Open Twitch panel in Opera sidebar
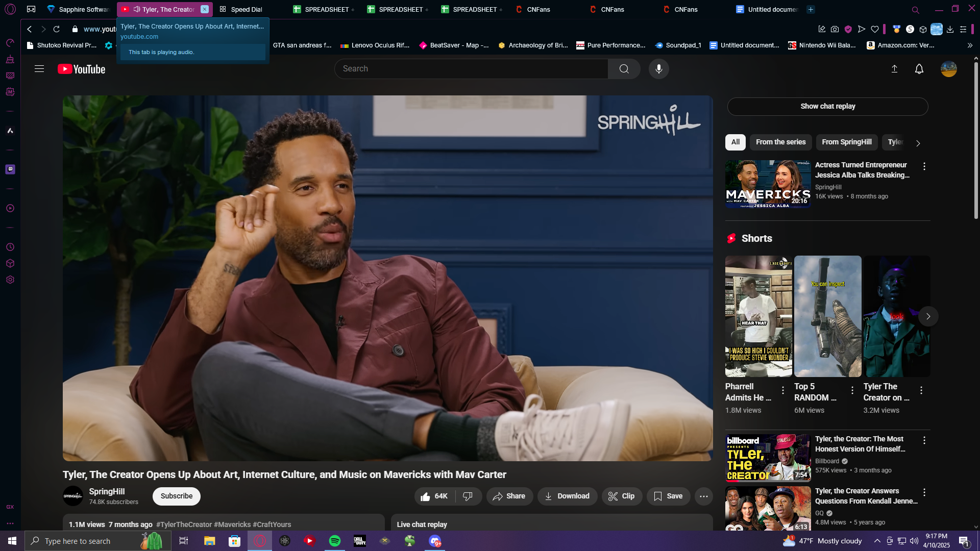Screen dimensions: 980x551 [10, 169]
